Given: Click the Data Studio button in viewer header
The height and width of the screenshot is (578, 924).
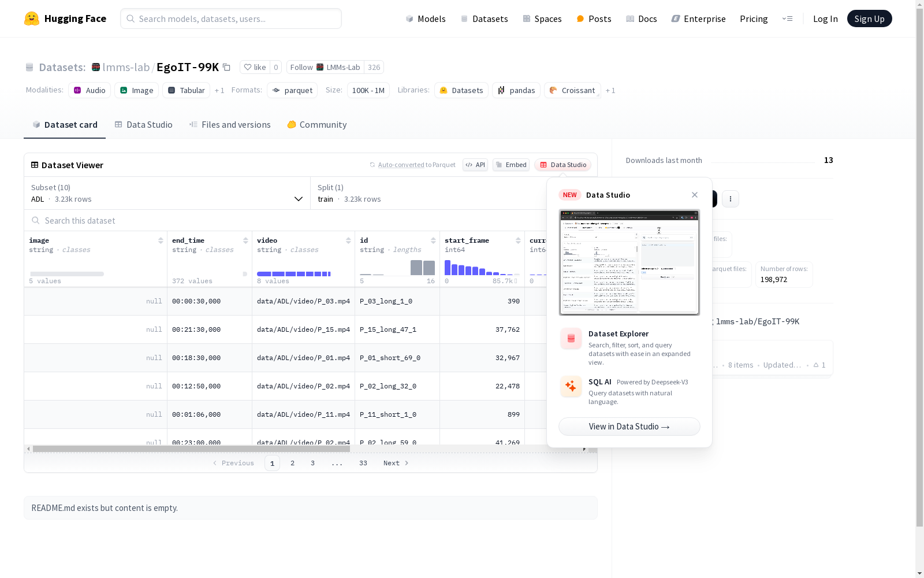Looking at the screenshot, I should [563, 165].
